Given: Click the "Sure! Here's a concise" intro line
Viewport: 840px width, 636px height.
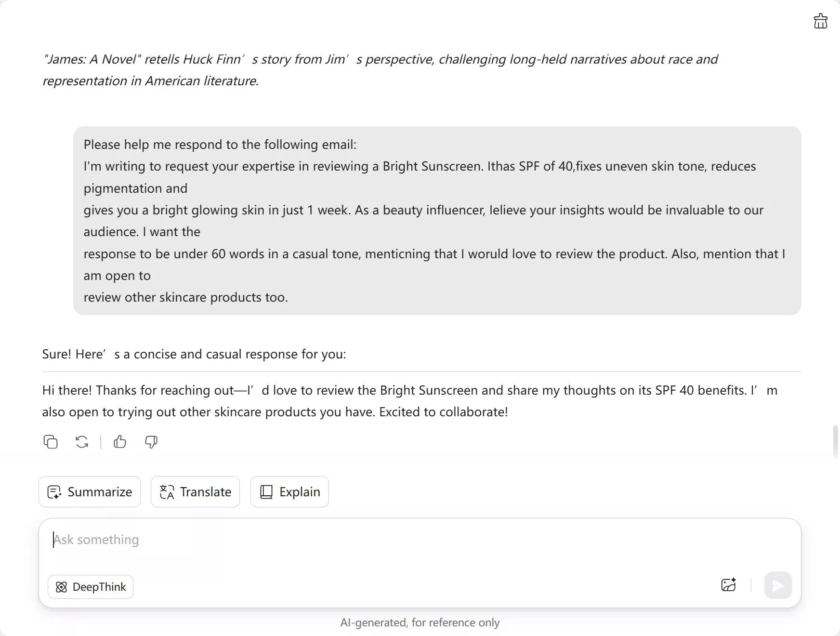Looking at the screenshot, I should coord(194,354).
